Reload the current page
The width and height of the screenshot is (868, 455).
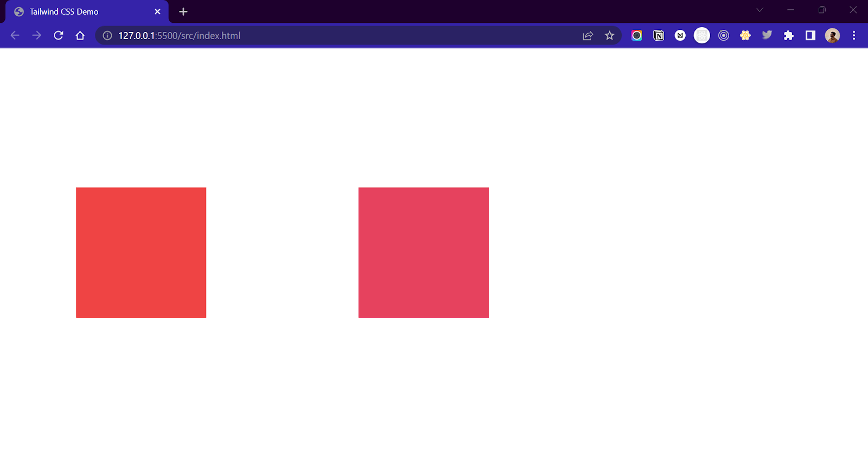[59, 35]
